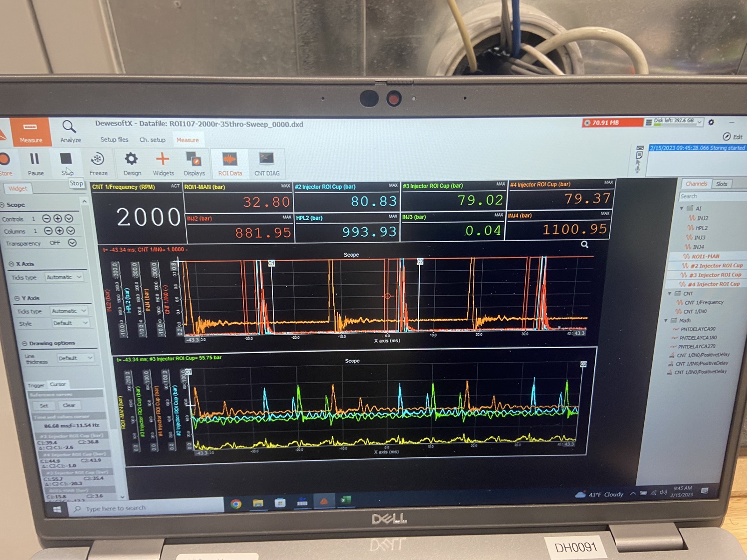This screenshot has width=747, height=560.
Task: Switch to the Slots tab
Action: pos(722,184)
